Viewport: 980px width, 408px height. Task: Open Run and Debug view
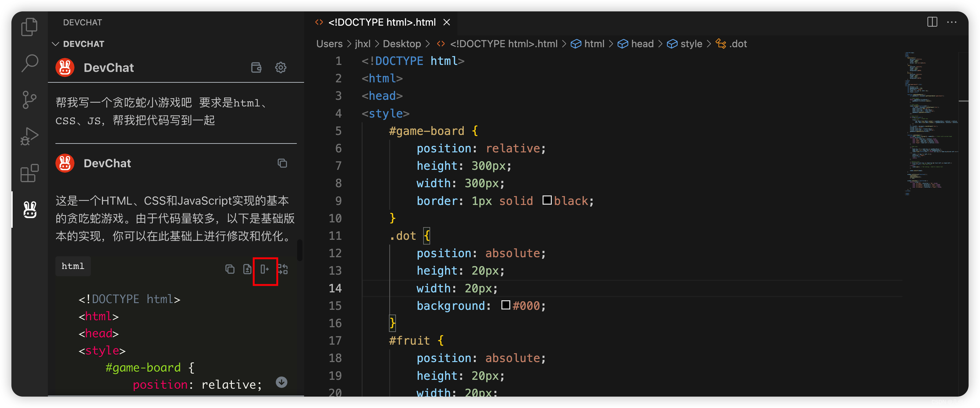[x=29, y=136]
